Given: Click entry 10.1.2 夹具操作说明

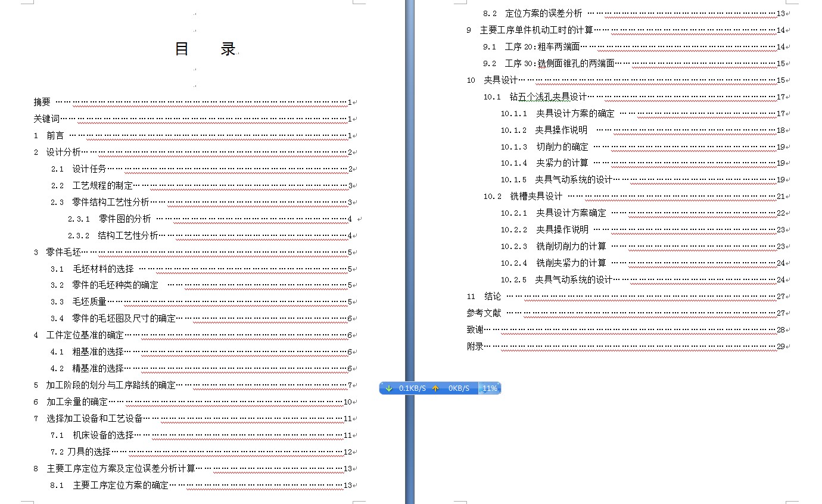Looking at the screenshot, I should (x=643, y=130).
